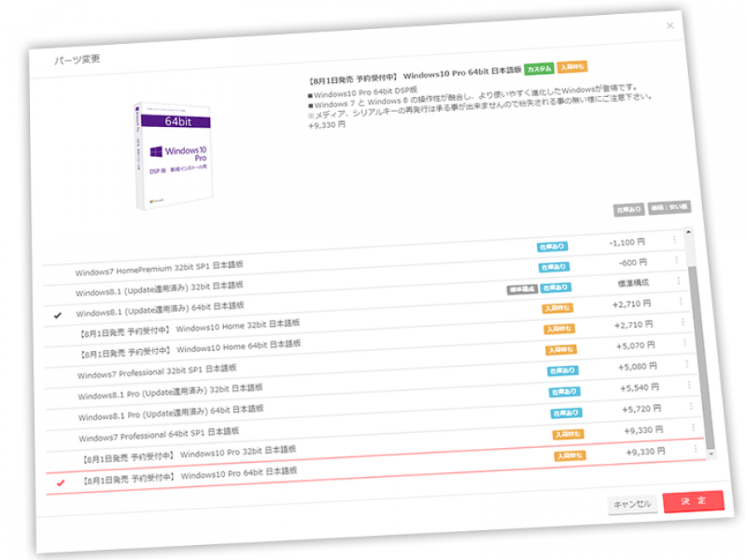This screenshot has height=560, width=747.
Task: Click the +5,080 円 price
Action: [637, 367]
